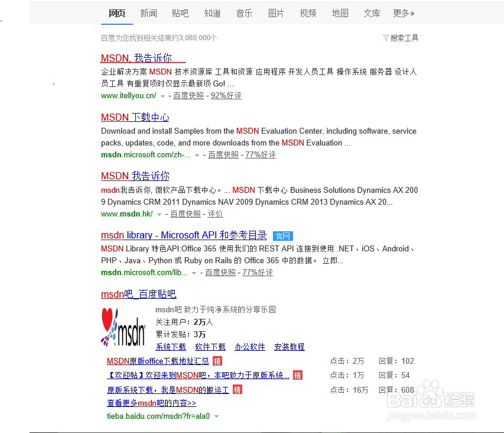Go to the 地图 tab

point(340,13)
